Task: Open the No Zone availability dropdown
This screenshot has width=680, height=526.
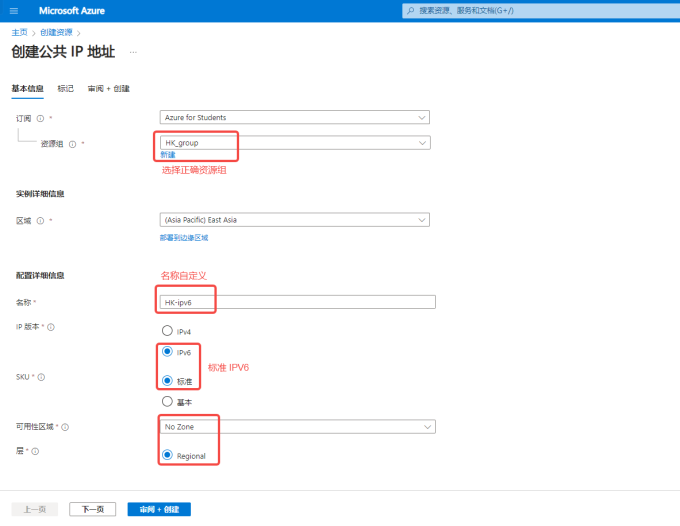Action: (298, 427)
